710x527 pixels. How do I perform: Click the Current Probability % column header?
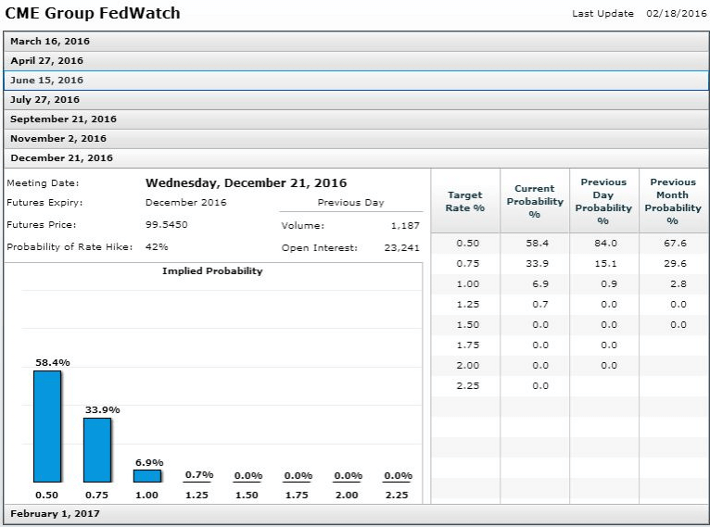point(535,201)
